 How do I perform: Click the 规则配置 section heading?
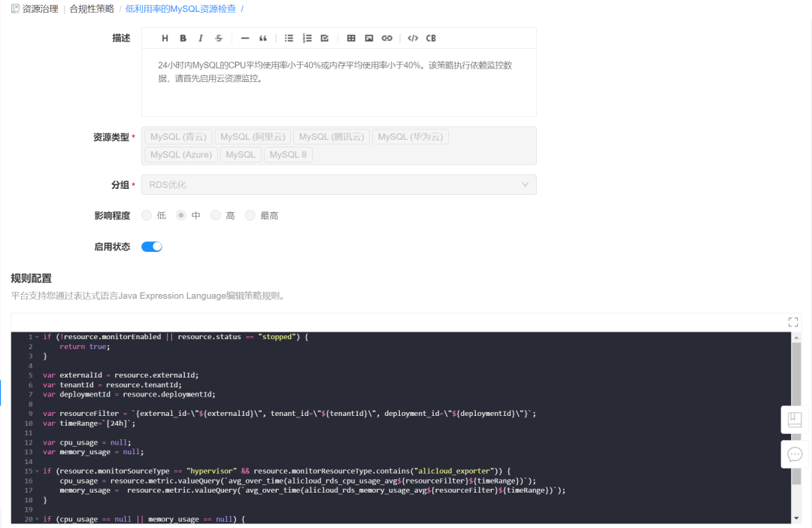(x=31, y=278)
